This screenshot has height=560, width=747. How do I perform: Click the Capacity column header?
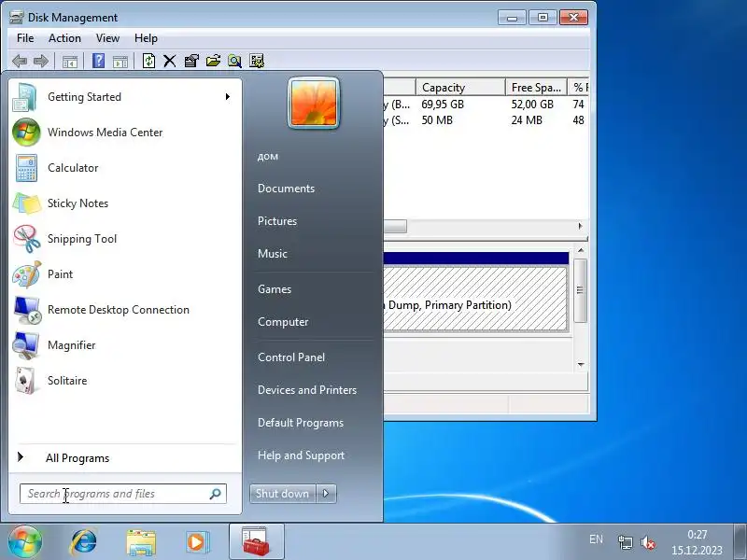tap(460, 88)
